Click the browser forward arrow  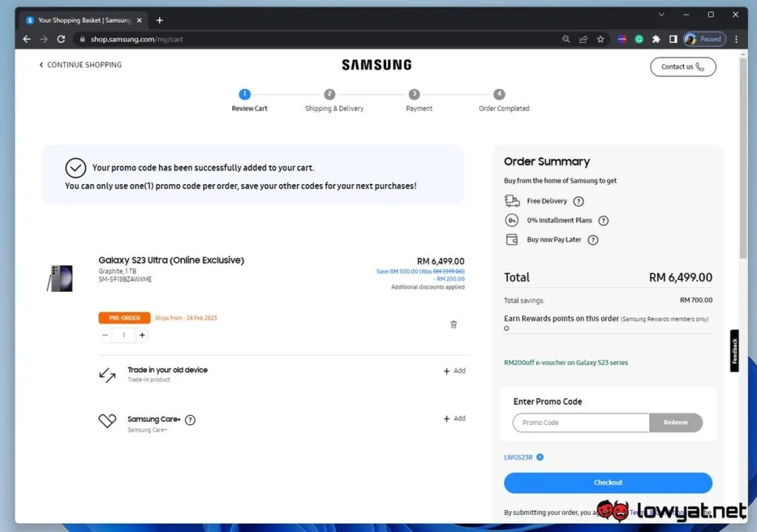(44, 39)
